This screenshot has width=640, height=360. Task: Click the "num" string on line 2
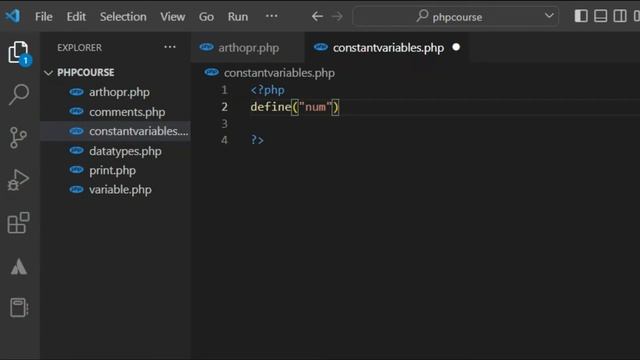[x=316, y=107]
